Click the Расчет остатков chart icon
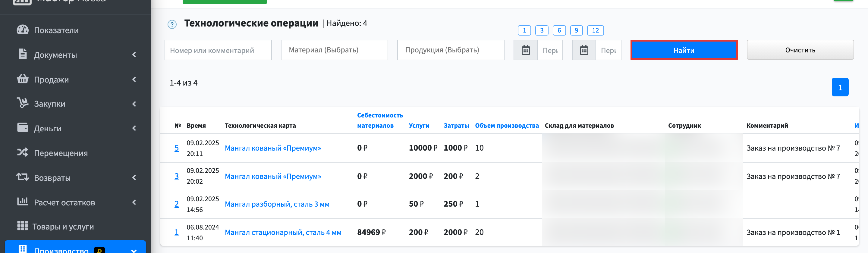Screen dimensions: 868x253 click(x=23, y=201)
